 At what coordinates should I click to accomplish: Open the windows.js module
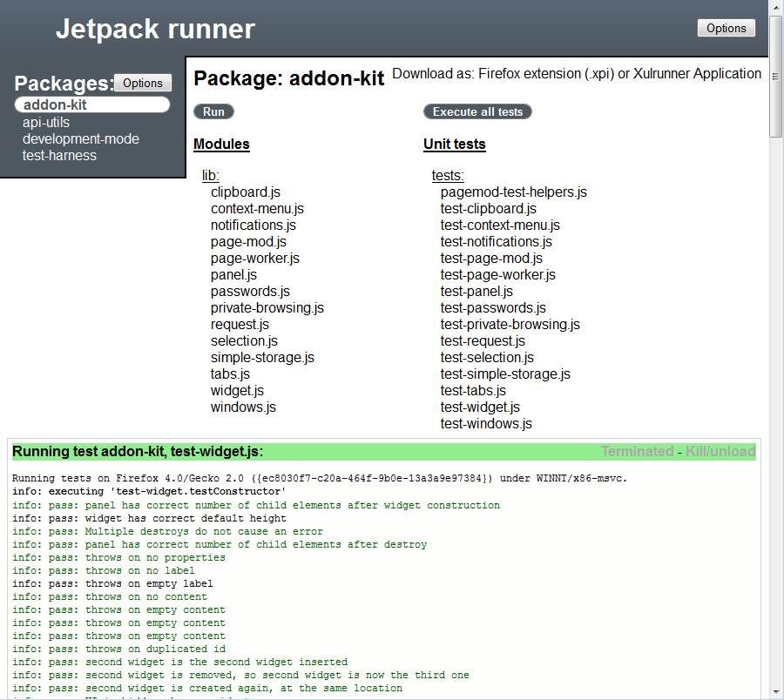244,407
